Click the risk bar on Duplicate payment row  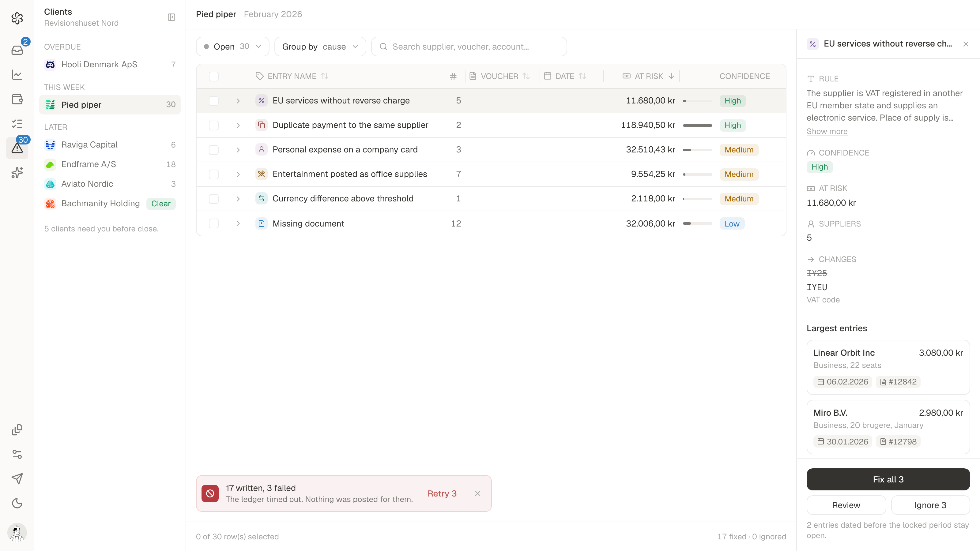tap(697, 126)
